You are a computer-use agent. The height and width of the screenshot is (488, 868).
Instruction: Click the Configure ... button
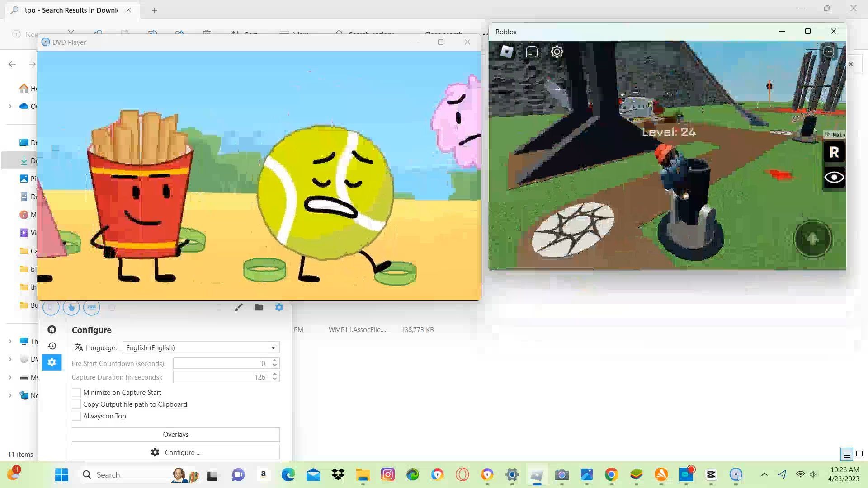[x=176, y=453]
